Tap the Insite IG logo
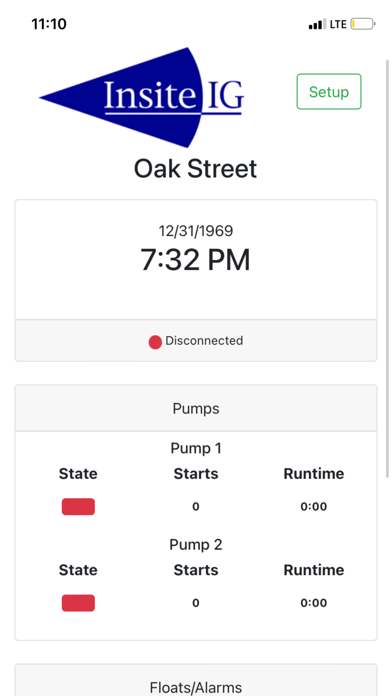Screen dimensions: 392x696 pyautogui.click(x=142, y=97)
